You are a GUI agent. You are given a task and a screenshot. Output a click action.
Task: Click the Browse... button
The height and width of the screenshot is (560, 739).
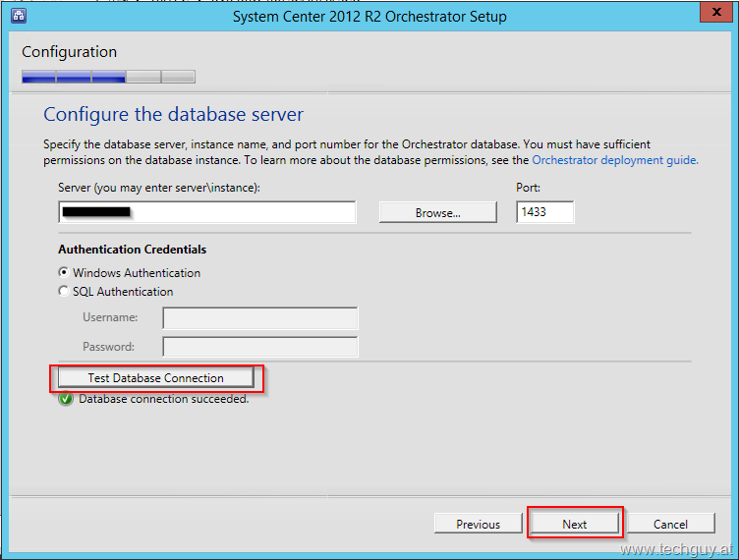click(438, 212)
